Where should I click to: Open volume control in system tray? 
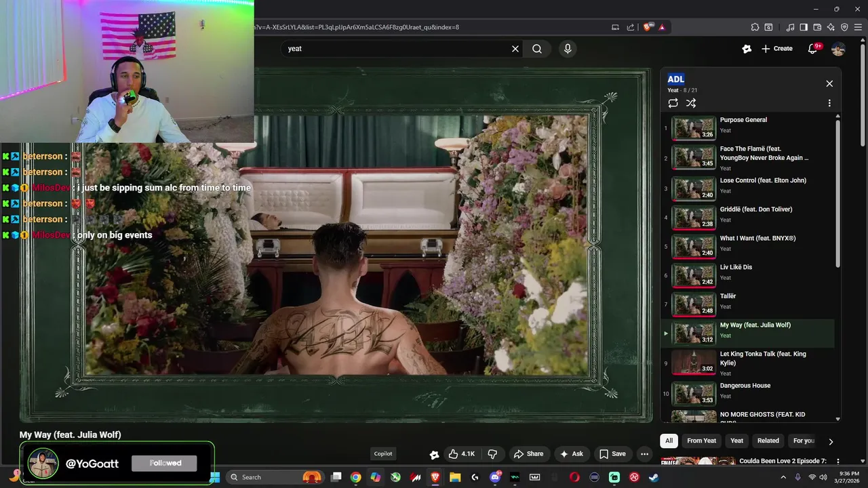823,477
